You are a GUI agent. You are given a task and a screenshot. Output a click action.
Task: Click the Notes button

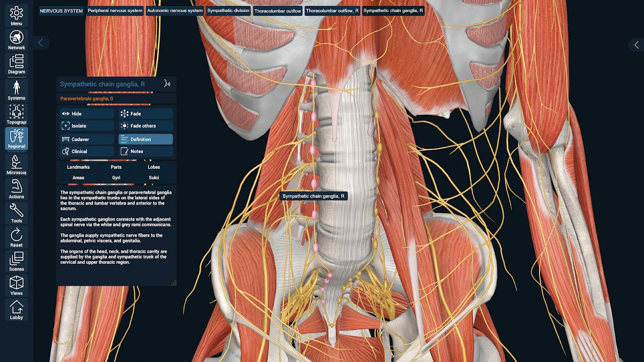[x=145, y=151]
